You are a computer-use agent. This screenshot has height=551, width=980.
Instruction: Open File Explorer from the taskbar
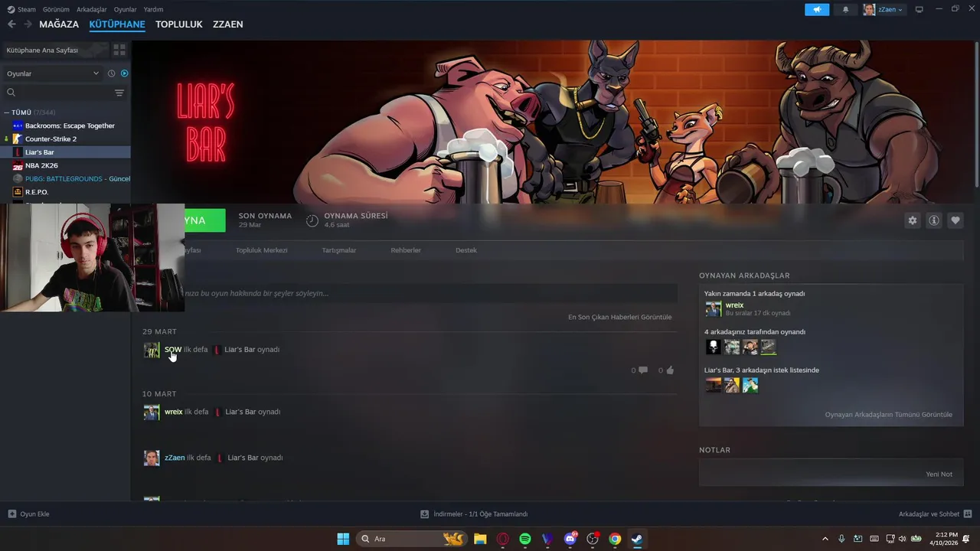[480, 539]
